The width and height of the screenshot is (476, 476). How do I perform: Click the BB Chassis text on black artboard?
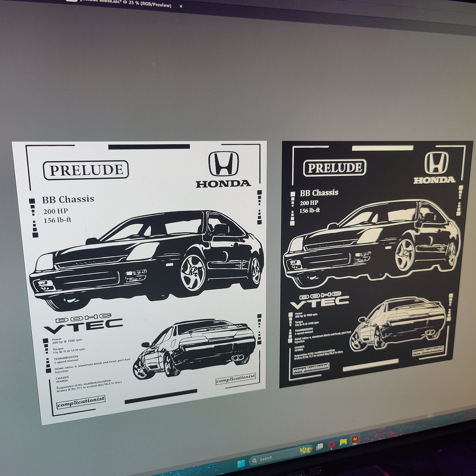pos(319,193)
